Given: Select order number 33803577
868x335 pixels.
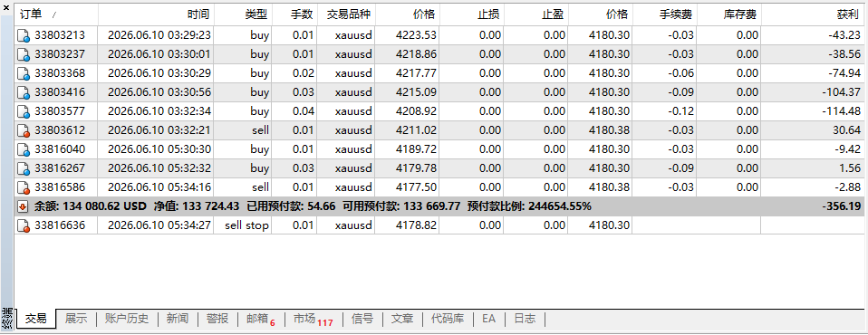Looking at the screenshot, I should (60, 111).
